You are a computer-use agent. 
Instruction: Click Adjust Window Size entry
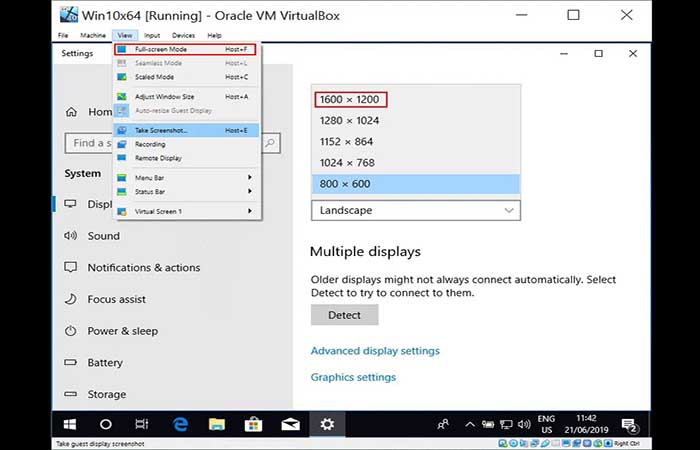(x=186, y=96)
